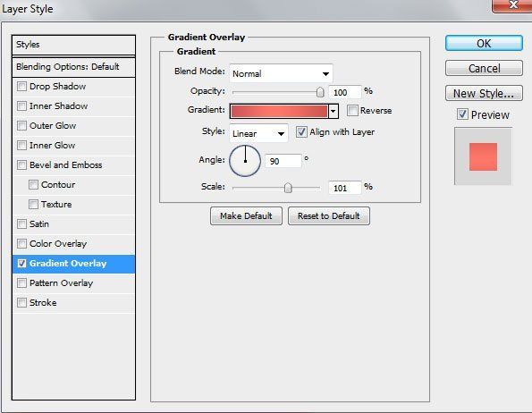The width and height of the screenshot is (532, 413).
Task: Uncheck the Preview checkbox
Action: (x=462, y=114)
